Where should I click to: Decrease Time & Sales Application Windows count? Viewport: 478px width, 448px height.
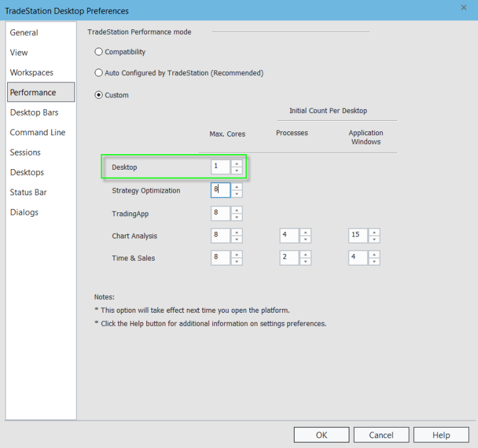[x=374, y=262]
